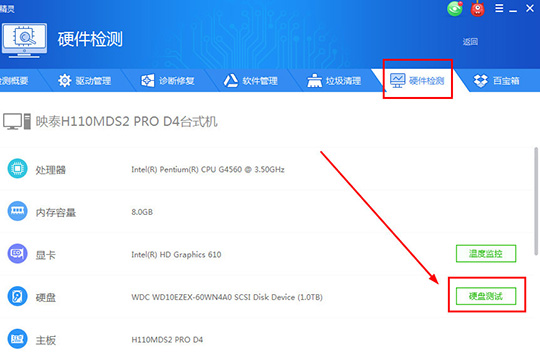Click the 处理器 CPU icon

(x=18, y=168)
